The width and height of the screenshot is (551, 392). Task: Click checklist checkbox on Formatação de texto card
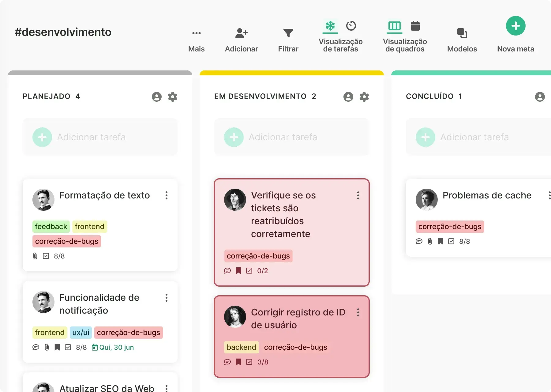pos(46,256)
